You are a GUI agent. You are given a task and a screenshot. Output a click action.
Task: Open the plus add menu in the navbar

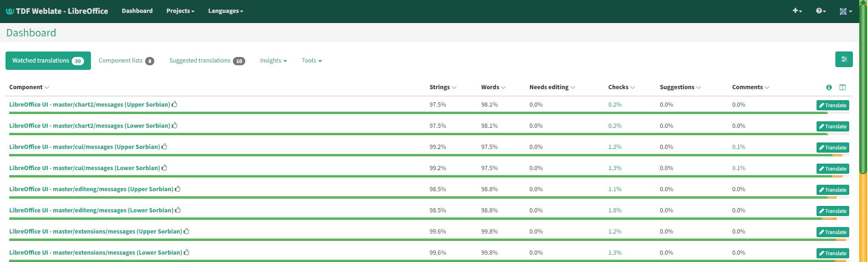tap(797, 11)
